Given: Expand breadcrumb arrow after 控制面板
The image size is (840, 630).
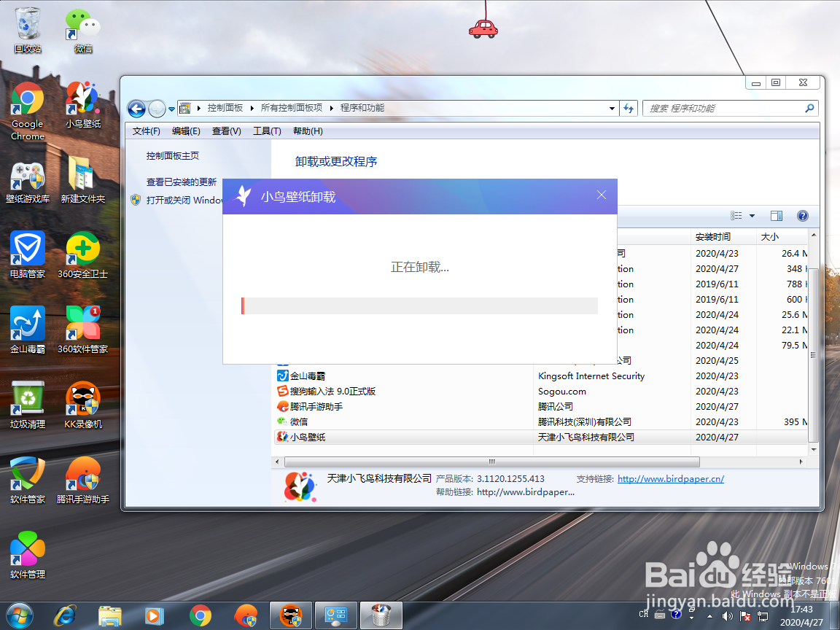Looking at the screenshot, I should click(x=252, y=108).
